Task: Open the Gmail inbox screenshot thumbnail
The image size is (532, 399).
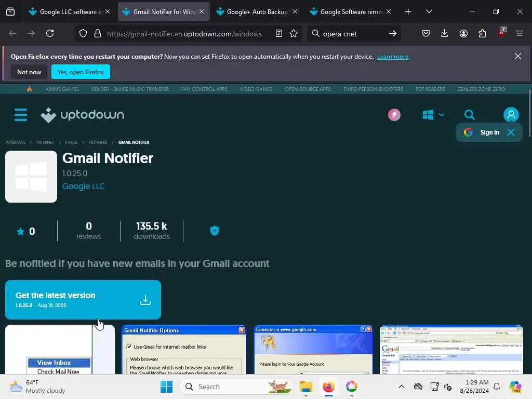Action: point(451,350)
